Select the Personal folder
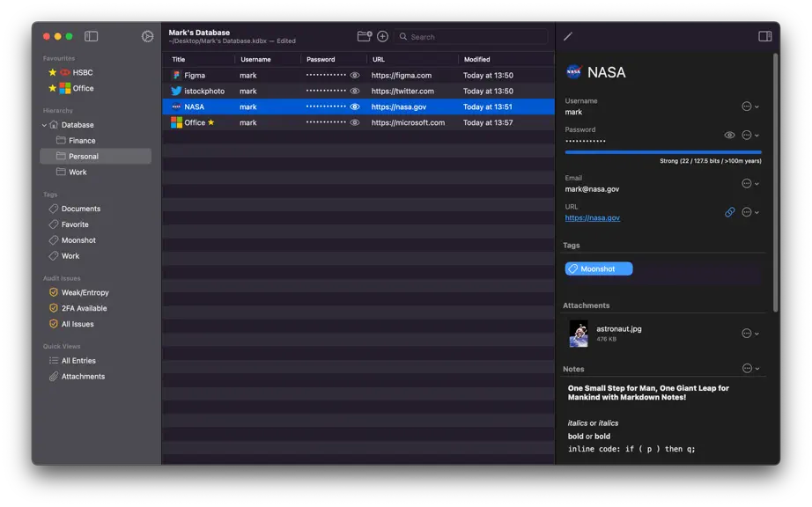The width and height of the screenshot is (812, 507). [96, 157]
